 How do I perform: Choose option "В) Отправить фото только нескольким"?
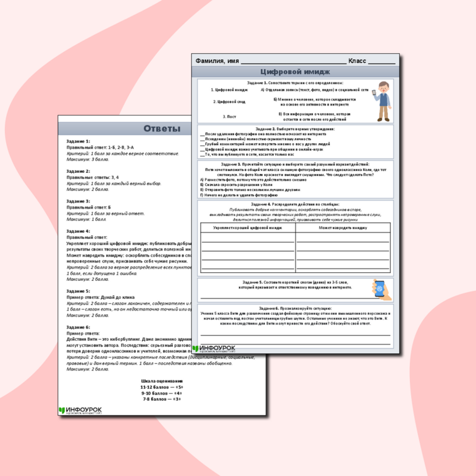(250, 190)
